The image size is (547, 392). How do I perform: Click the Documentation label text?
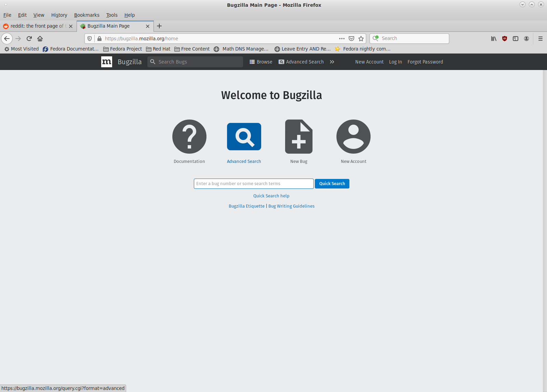(x=189, y=162)
